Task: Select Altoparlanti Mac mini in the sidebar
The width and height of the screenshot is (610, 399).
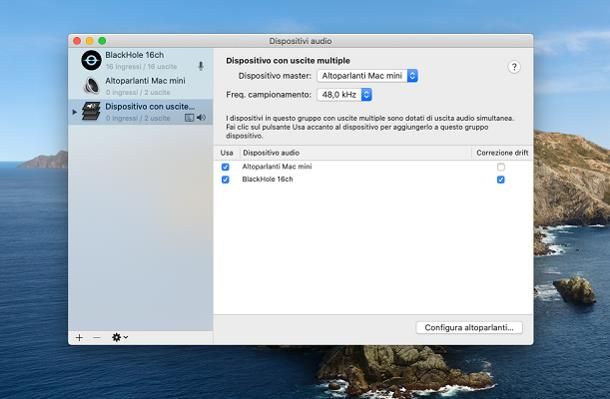Action: (x=140, y=86)
